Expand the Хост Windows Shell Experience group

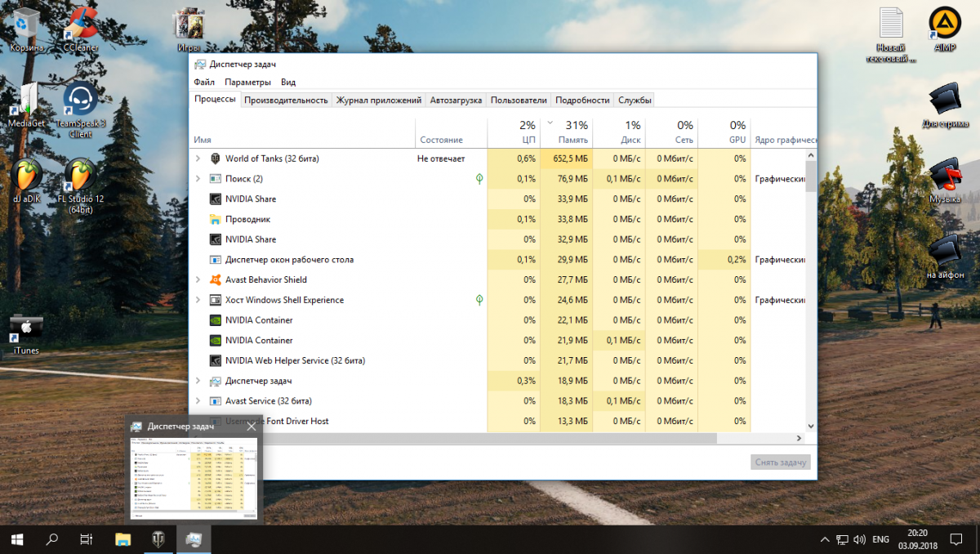[x=198, y=300]
